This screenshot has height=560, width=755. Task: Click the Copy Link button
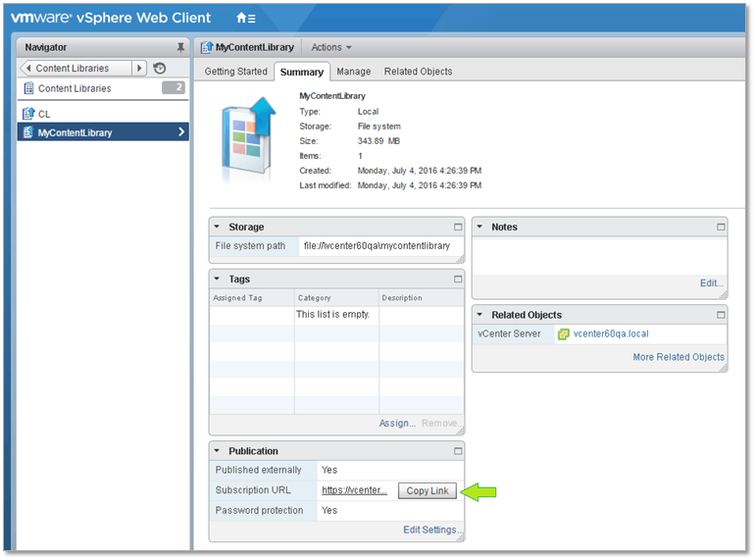pos(428,490)
